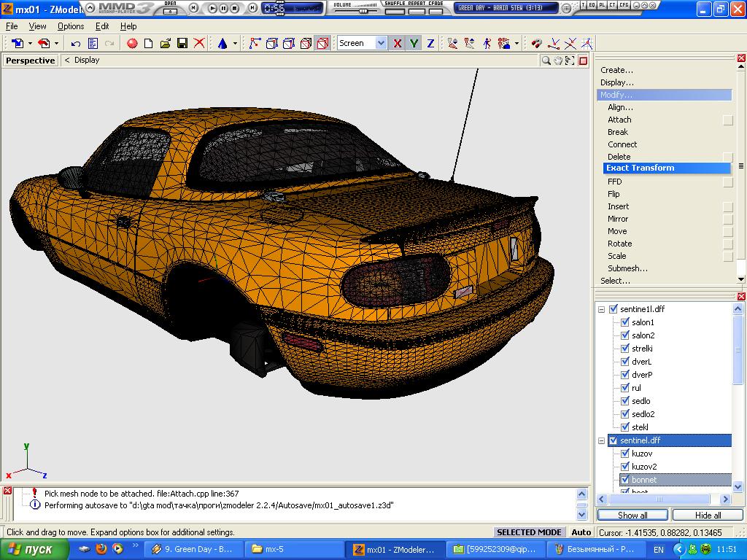This screenshot has width=747, height=560.
Task: Click the viewport magnifier zoom icon
Action: 546,61
